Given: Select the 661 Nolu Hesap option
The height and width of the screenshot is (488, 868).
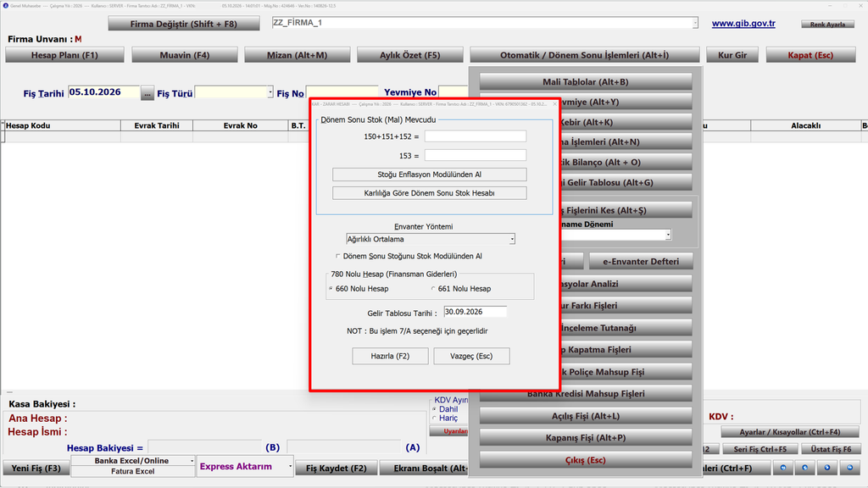Looking at the screenshot, I should pyautogui.click(x=433, y=289).
